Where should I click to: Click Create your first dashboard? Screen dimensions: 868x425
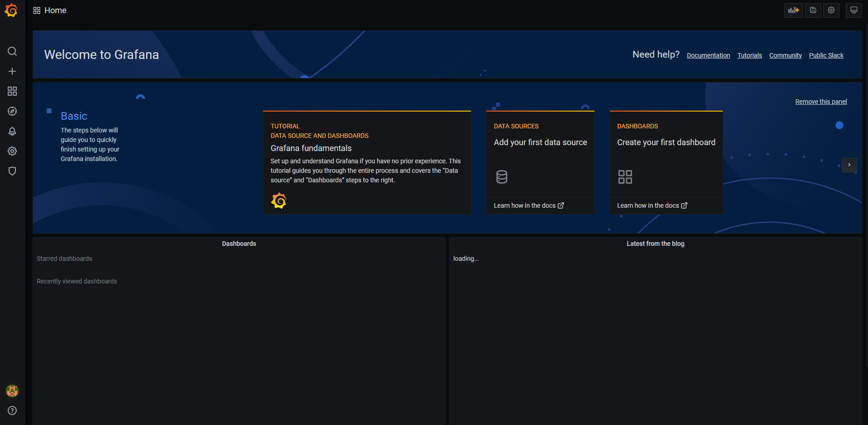click(x=666, y=142)
